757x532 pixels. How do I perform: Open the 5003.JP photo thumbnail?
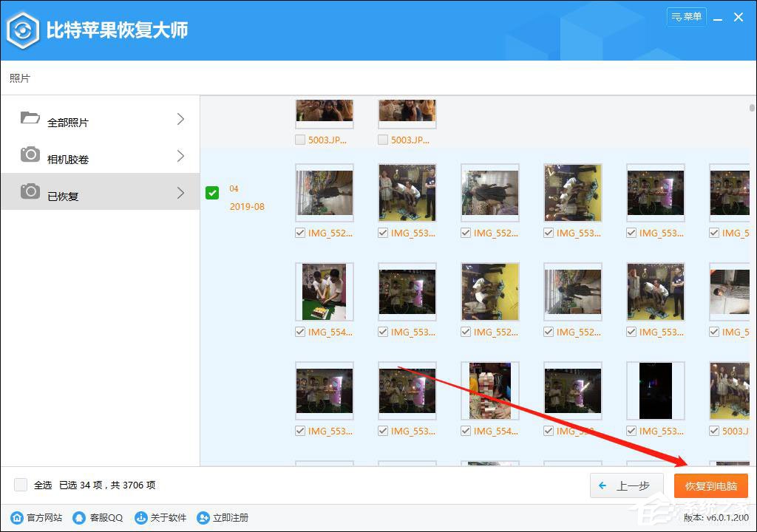(x=324, y=112)
